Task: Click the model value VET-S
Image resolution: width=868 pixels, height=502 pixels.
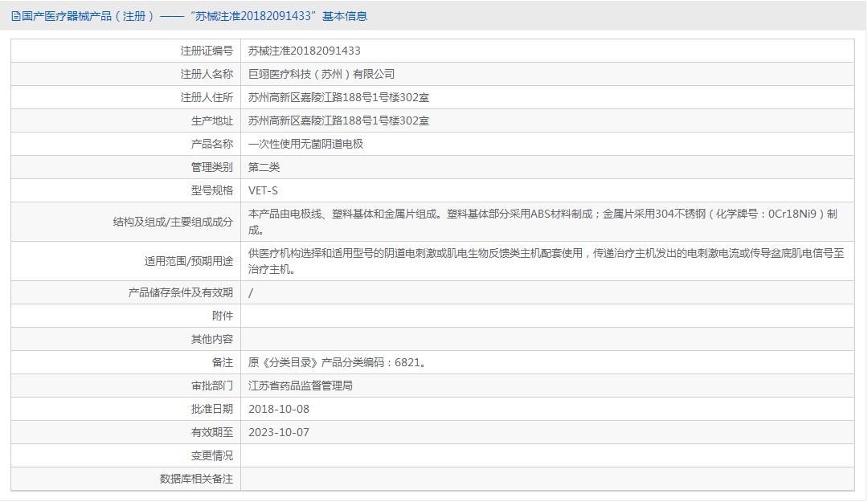Action: pyautogui.click(x=263, y=190)
